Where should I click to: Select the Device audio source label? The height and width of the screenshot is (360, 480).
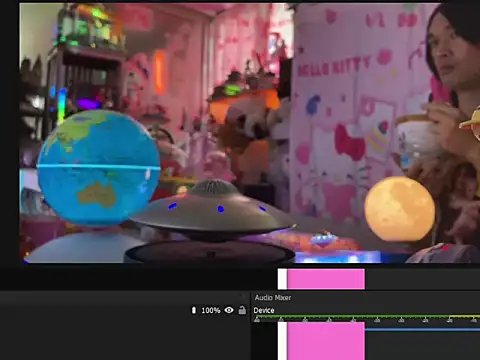[x=264, y=310]
